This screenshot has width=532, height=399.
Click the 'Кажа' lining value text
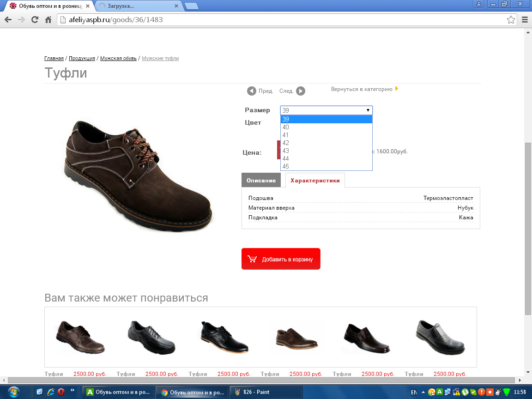466,218
